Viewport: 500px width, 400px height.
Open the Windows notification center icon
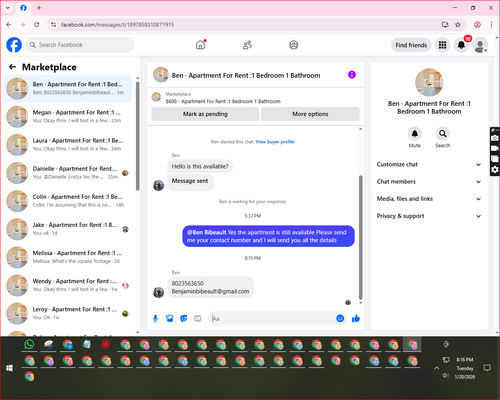pos(487,368)
